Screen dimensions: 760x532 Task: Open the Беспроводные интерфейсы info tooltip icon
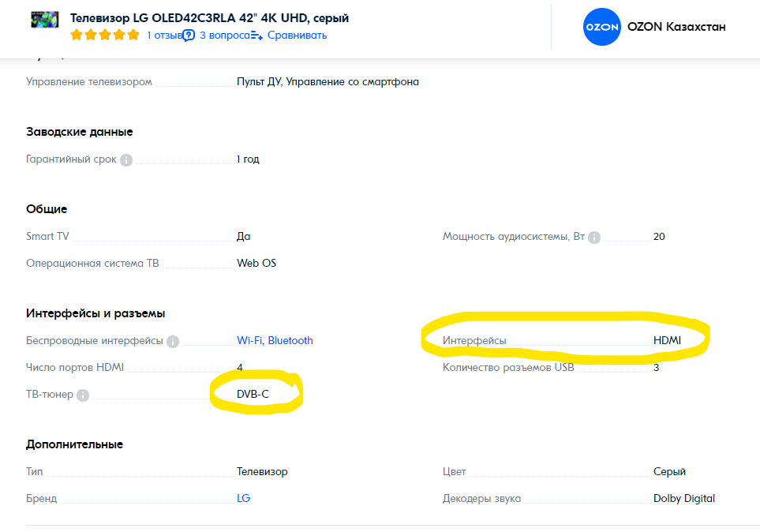173,342
